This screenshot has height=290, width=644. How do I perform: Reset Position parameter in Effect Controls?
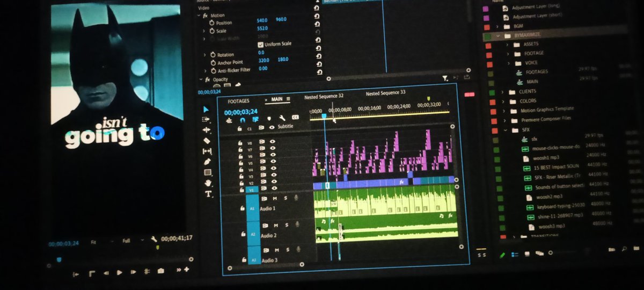pyautogui.click(x=316, y=16)
